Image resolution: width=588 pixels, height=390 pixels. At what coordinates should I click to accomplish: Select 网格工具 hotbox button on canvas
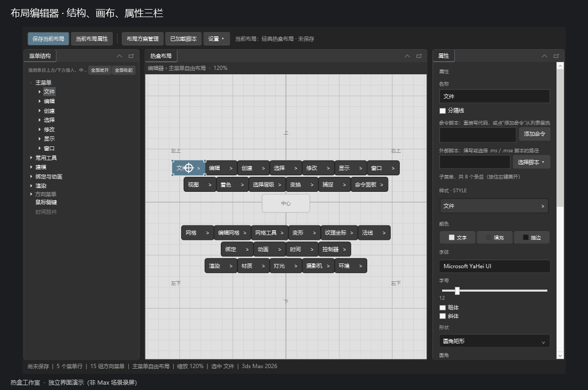(269, 232)
